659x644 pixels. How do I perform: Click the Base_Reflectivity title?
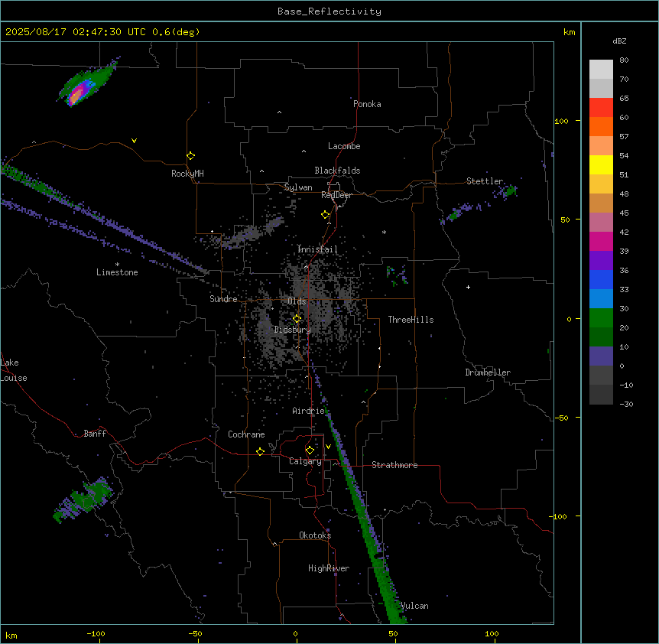pos(329,11)
